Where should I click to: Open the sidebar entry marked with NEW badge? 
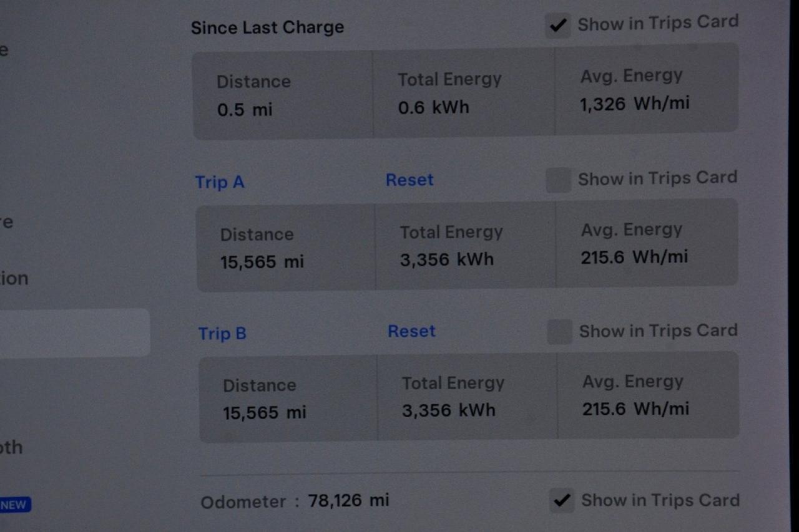click(x=14, y=505)
